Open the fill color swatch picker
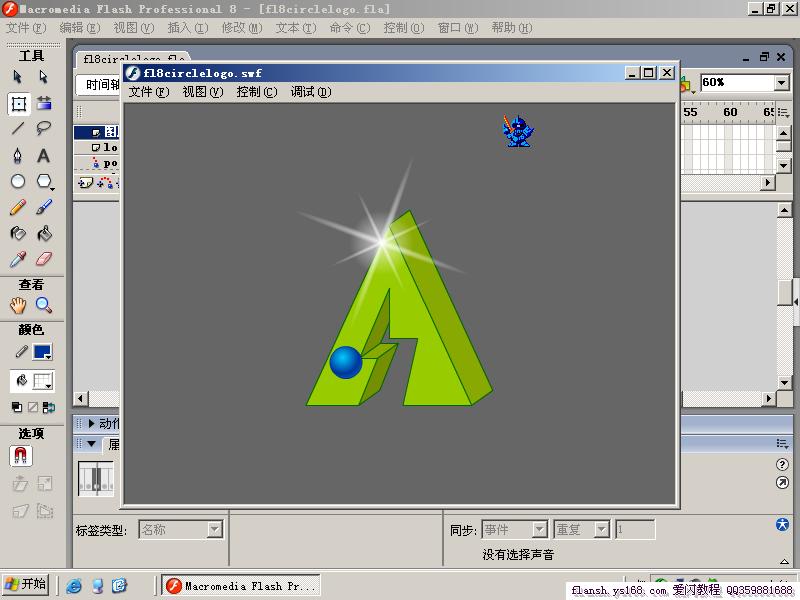The image size is (800, 600). tap(42, 381)
